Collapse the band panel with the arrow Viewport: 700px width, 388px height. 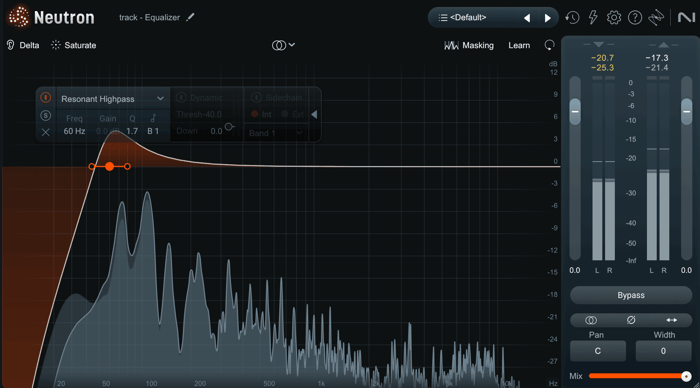coord(314,114)
